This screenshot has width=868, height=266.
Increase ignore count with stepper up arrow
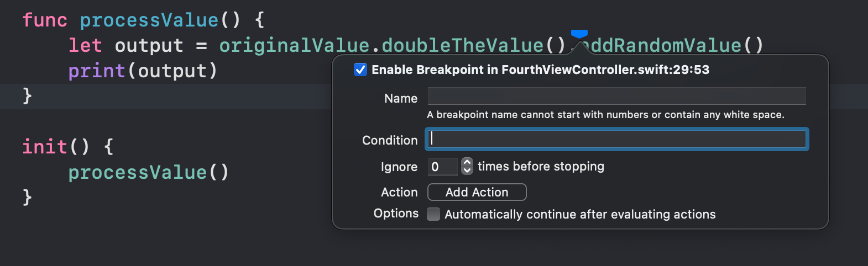(x=467, y=162)
